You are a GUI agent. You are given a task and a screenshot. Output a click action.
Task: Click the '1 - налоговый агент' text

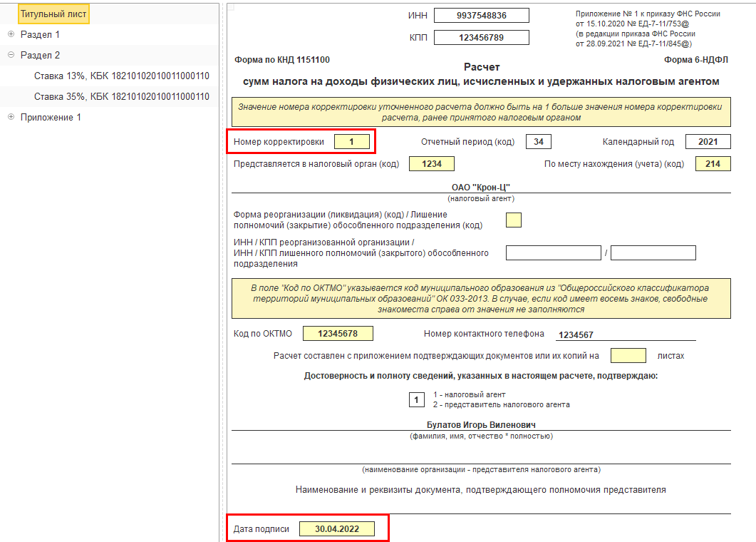tap(469, 395)
